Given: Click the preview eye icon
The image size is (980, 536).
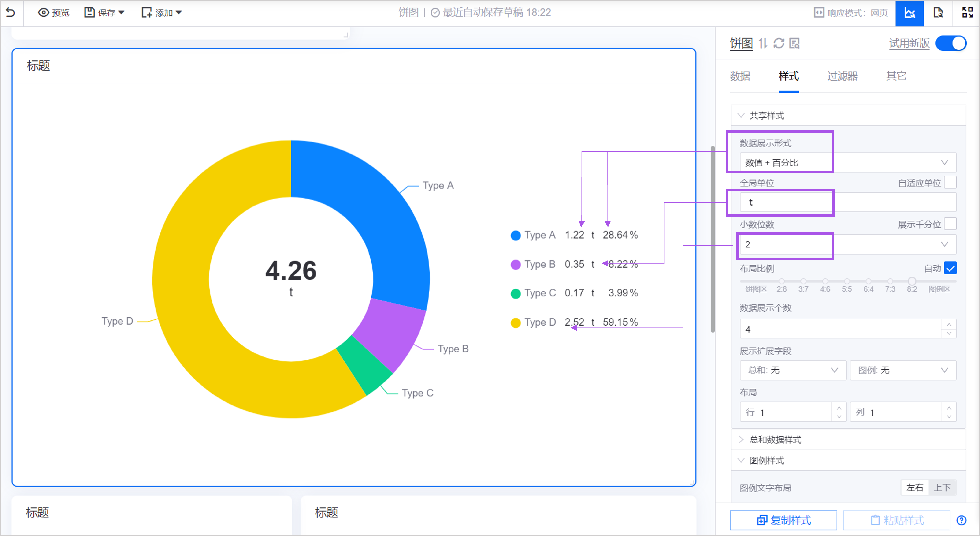Looking at the screenshot, I should pyautogui.click(x=44, y=13).
